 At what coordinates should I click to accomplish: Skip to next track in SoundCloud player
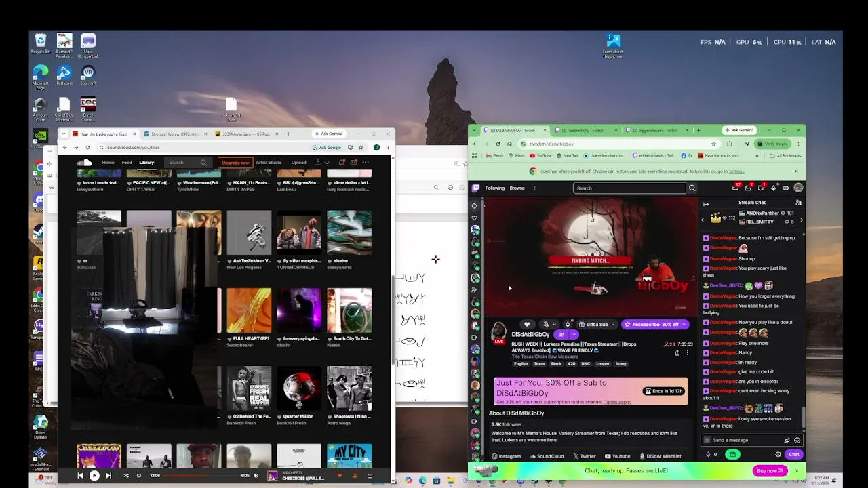108,476
